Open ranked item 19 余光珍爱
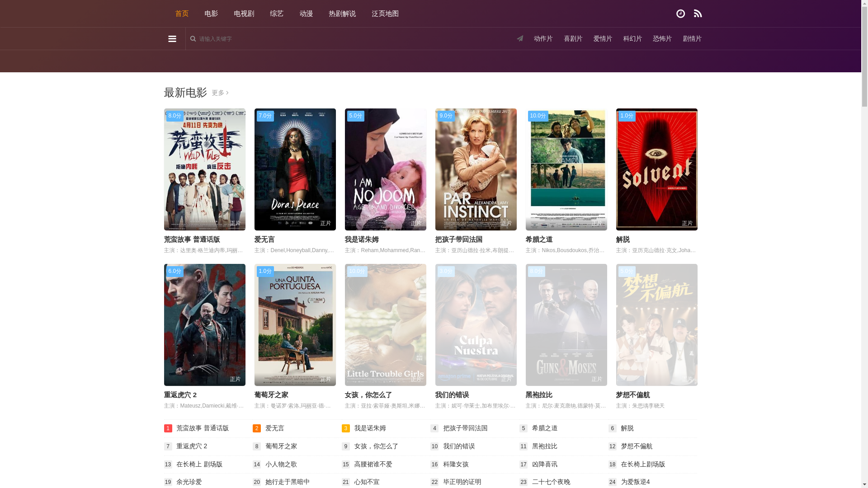 pos(189,482)
